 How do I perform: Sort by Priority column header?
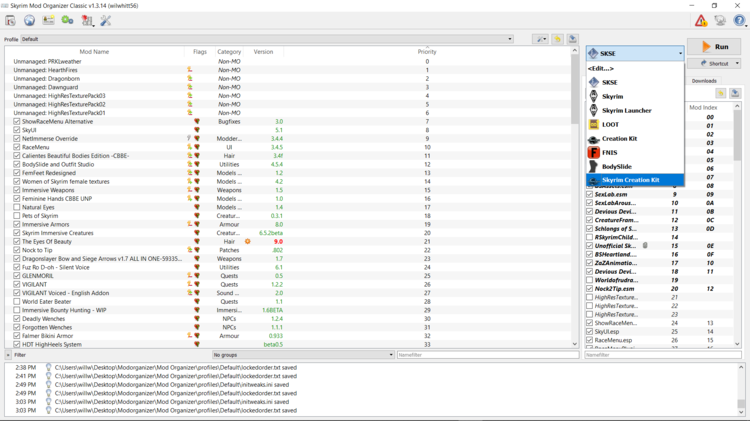click(427, 52)
